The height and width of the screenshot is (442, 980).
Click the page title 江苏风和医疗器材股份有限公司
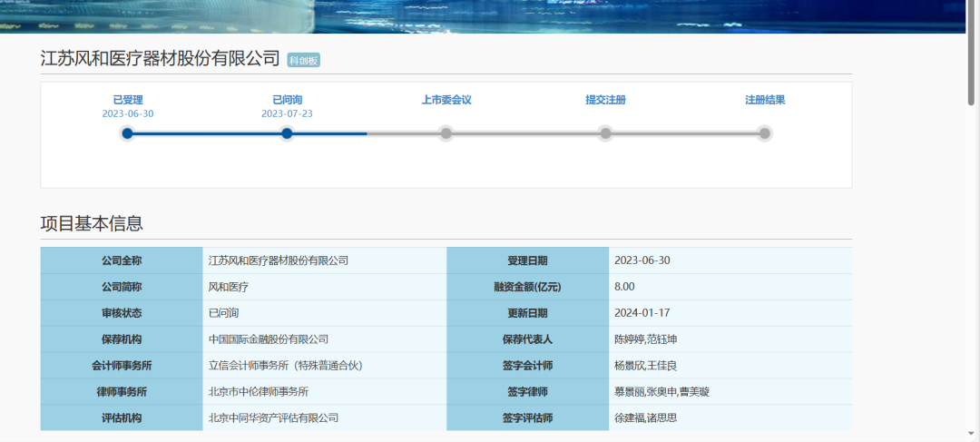(x=160, y=59)
